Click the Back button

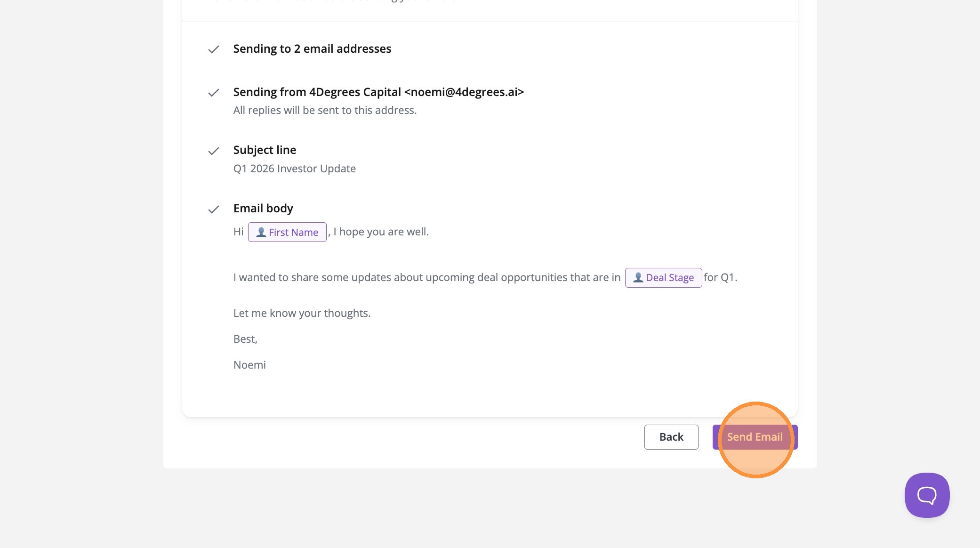coord(671,437)
